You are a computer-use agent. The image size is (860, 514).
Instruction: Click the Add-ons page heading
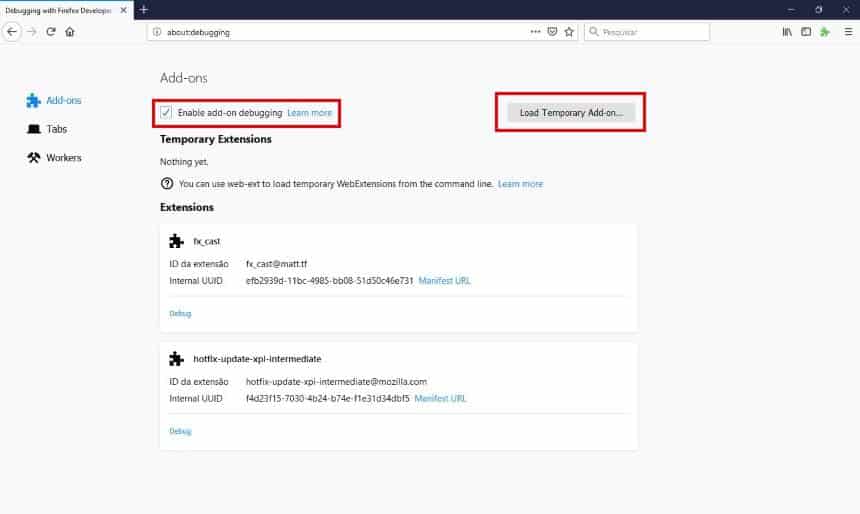pyautogui.click(x=184, y=78)
